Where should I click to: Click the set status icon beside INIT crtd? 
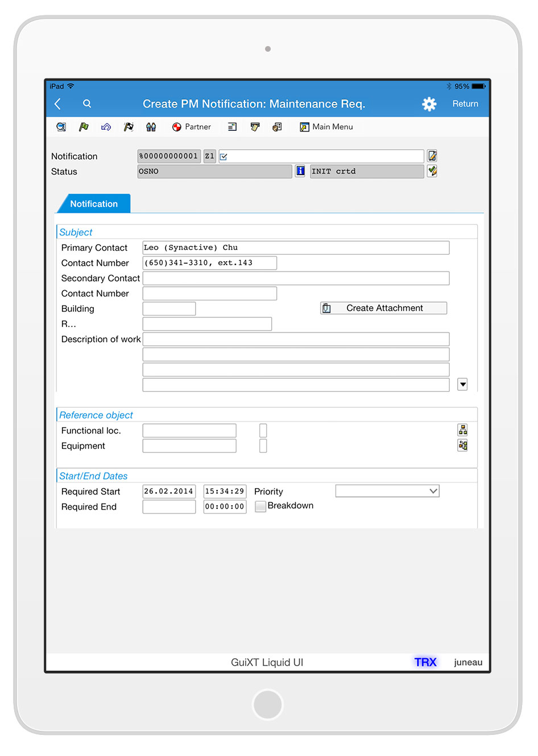432,171
